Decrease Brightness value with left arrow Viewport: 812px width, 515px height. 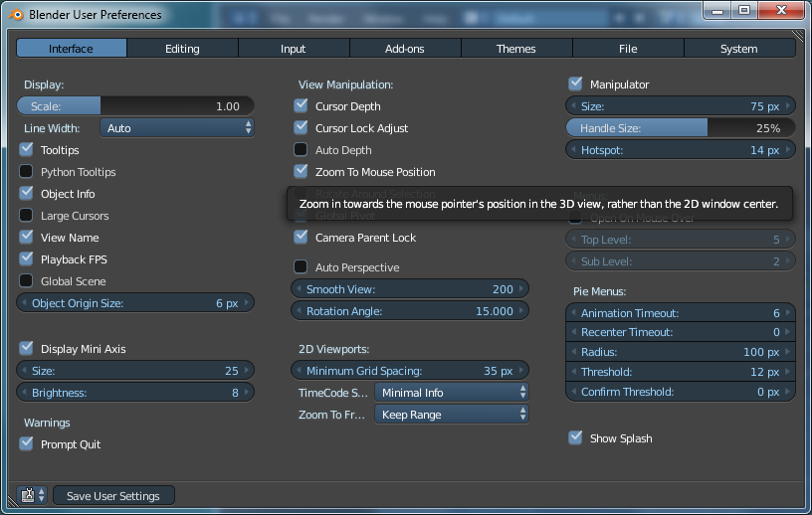click(x=24, y=393)
